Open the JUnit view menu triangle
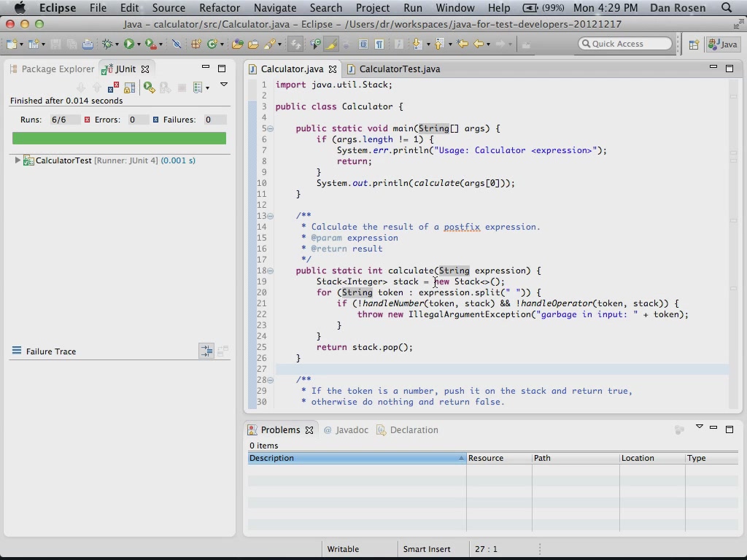 223,85
